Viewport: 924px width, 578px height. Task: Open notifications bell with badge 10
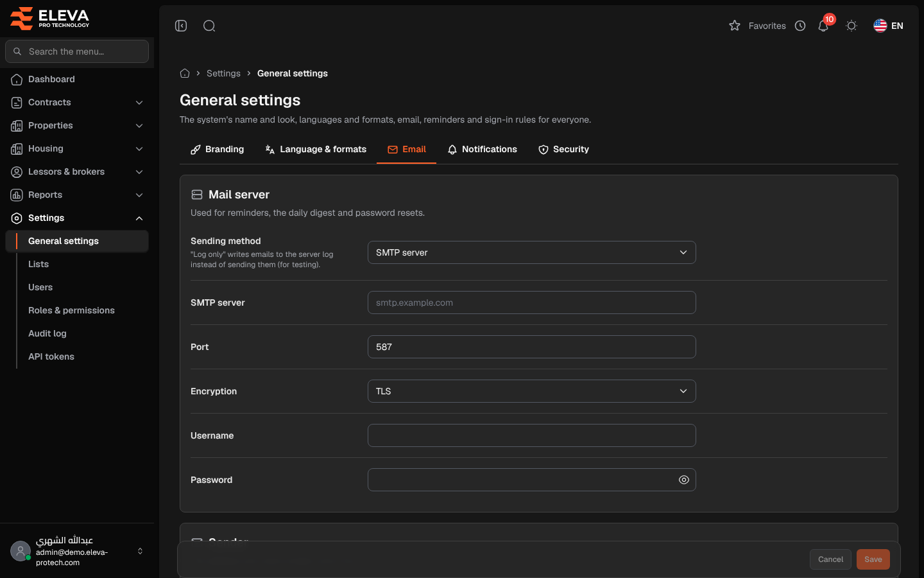(823, 26)
